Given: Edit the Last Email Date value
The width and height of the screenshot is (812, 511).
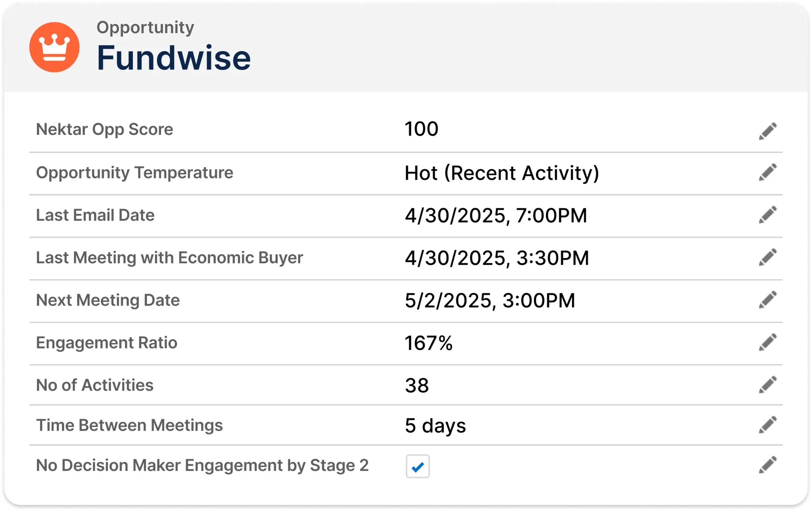Looking at the screenshot, I should pyautogui.click(x=768, y=214).
